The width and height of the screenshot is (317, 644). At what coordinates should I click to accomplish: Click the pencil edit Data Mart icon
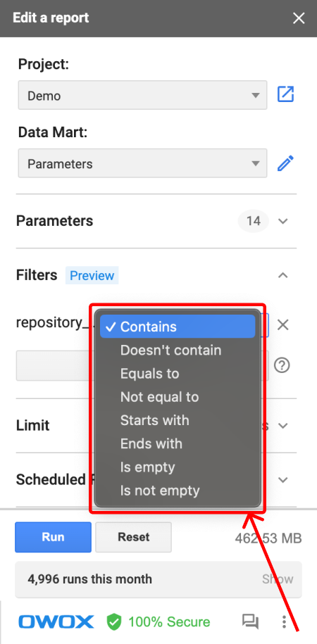click(x=285, y=163)
